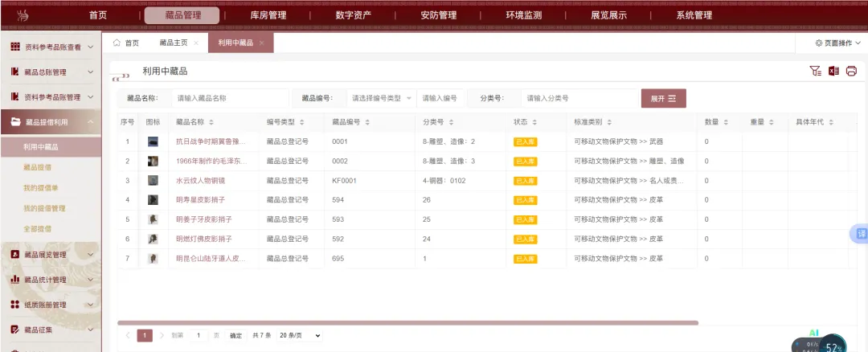This screenshot has width=868, height=352.
Task: Open the 请选择编号类型 dropdown
Action: [x=382, y=98]
